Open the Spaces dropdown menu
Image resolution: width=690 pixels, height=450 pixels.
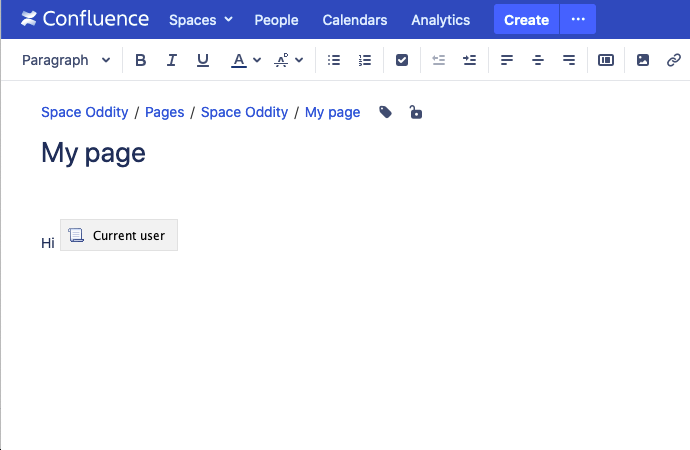(201, 20)
